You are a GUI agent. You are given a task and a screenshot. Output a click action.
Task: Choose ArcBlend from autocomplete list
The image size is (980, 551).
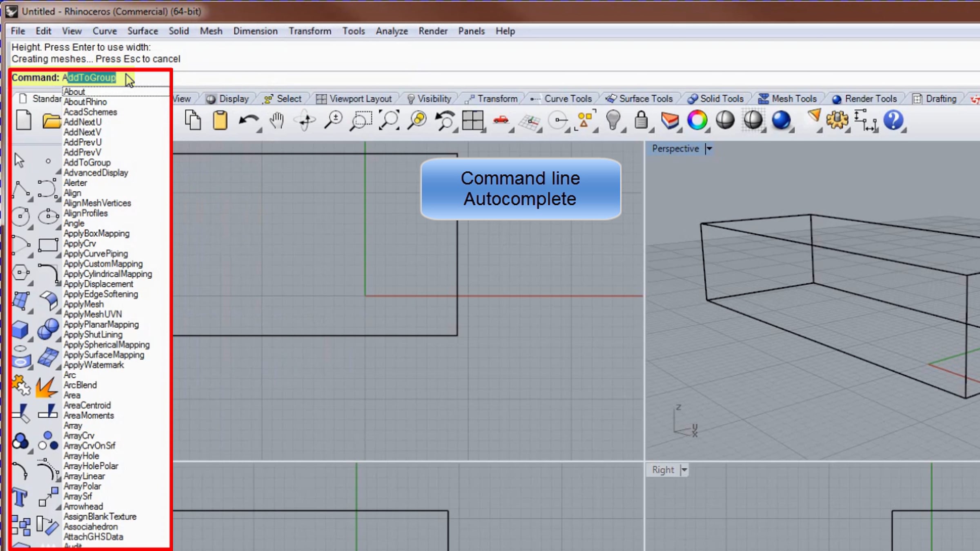(x=80, y=385)
